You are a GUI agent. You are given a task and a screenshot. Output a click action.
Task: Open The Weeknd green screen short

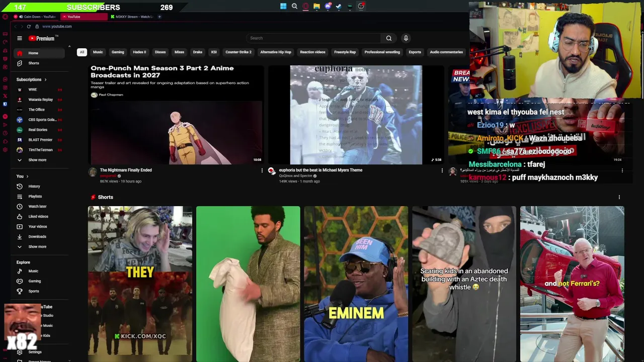tap(248, 284)
